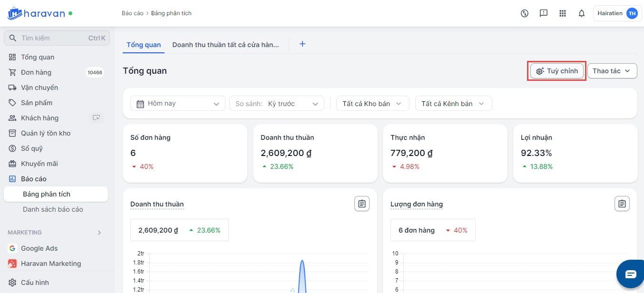The width and height of the screenshot is (644, 293).
Task: Click the screen icon beside Khách hàng
Action: pos(97,118)
